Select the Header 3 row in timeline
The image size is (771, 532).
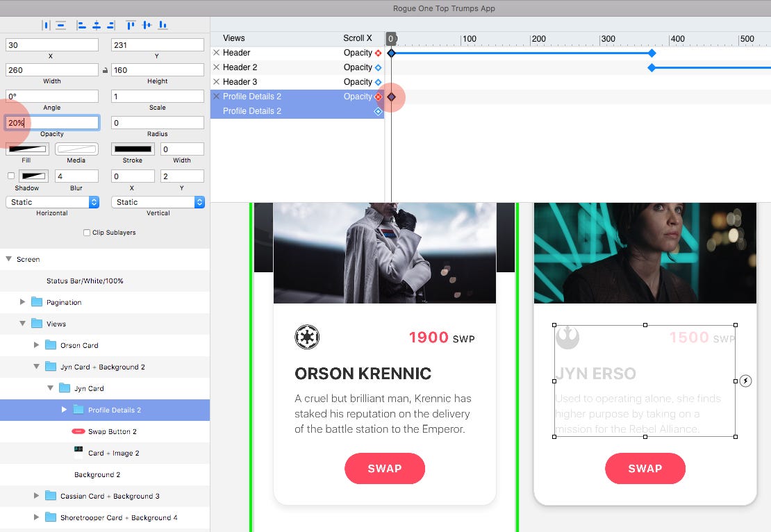[297, 82]
